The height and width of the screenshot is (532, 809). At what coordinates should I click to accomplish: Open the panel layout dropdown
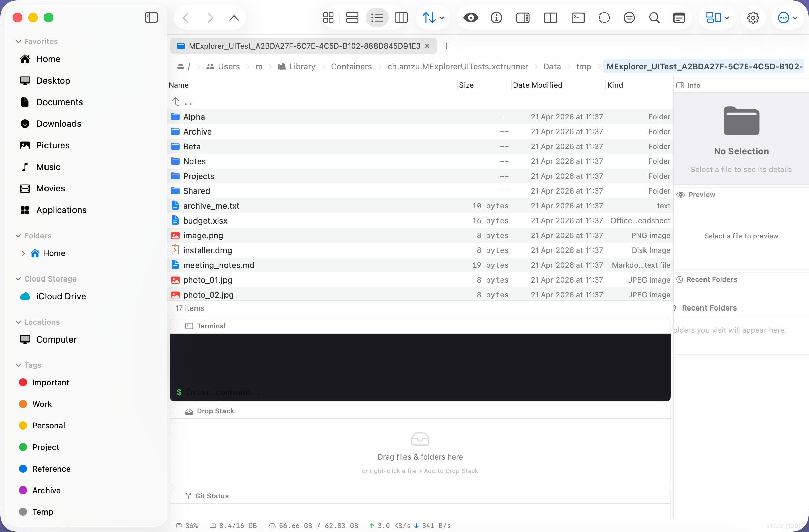click(717, 18)
